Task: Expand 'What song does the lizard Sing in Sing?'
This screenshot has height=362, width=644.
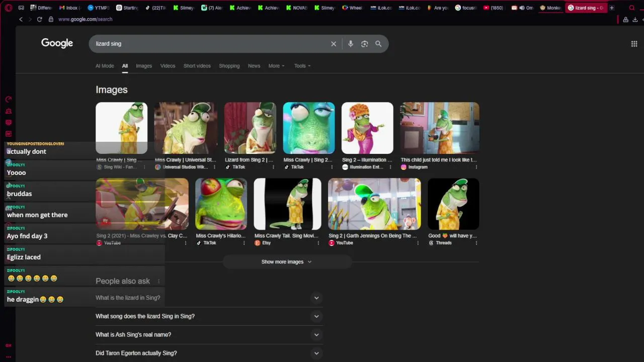Action: pos(209,316)
